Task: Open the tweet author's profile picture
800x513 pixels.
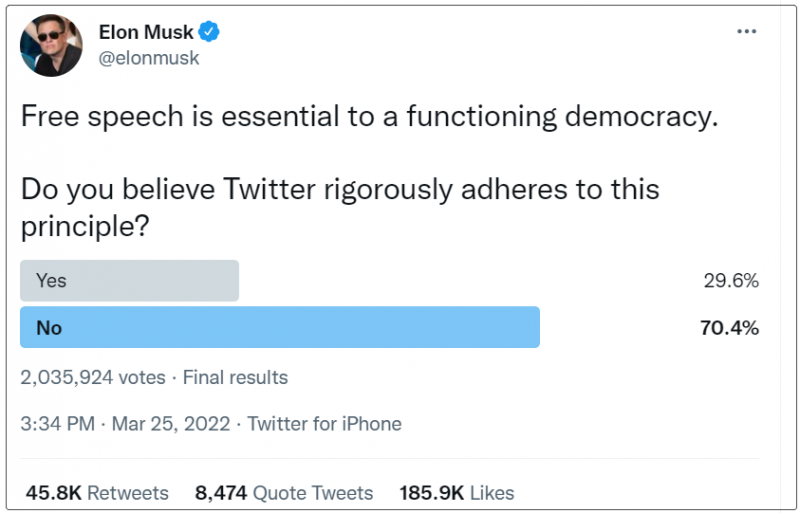Action: coord(51,45)
